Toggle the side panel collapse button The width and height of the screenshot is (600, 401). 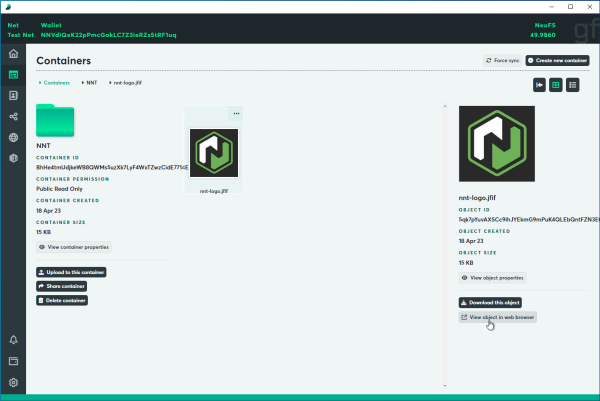coord(540,85)
